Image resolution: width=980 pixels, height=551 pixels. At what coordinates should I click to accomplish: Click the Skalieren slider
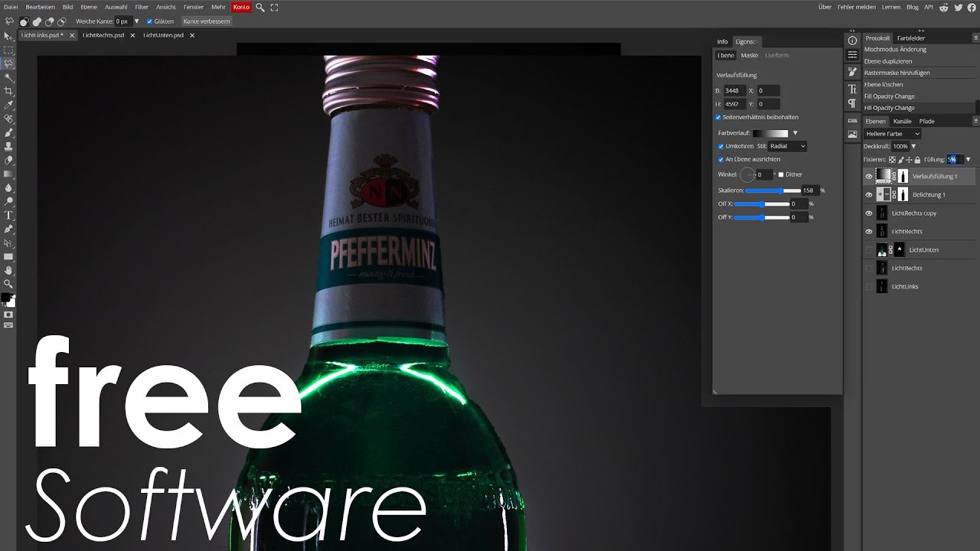pyautogui.click(x=773, y=191)
